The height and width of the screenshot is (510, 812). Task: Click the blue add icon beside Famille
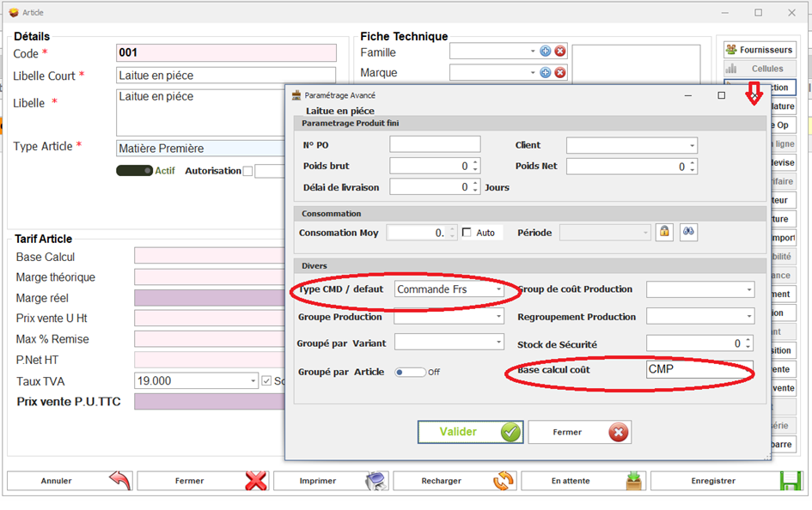545,52
